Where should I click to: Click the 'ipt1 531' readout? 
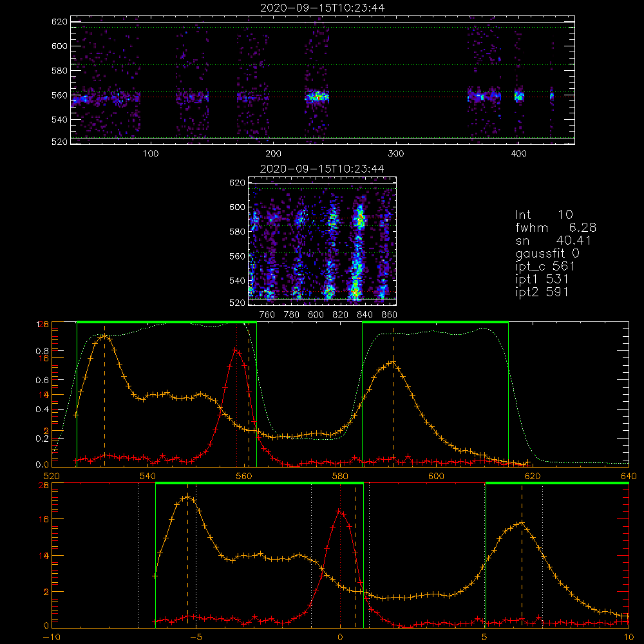tap(542, 279)
